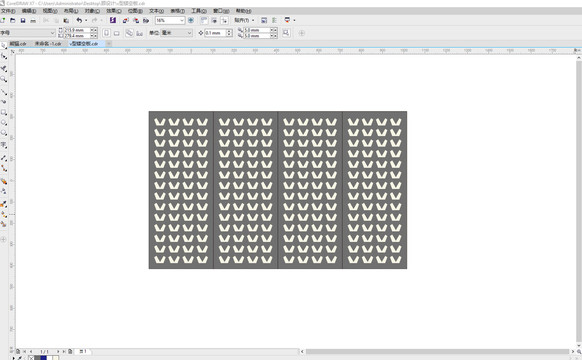Select the Smart Fill tool
Image resolution: width=582 pixels, height=360 pixels.
point(4,224)
